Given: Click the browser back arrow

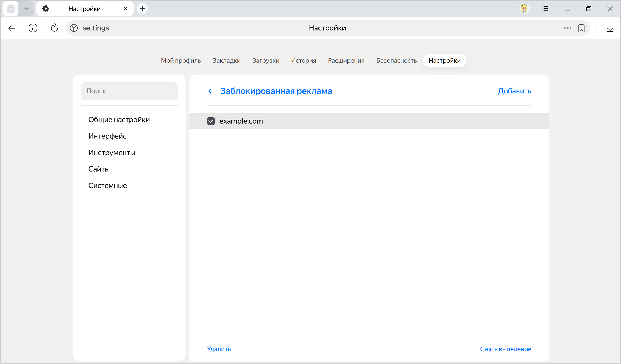Looking at the screenshot, I should [12, 28].
